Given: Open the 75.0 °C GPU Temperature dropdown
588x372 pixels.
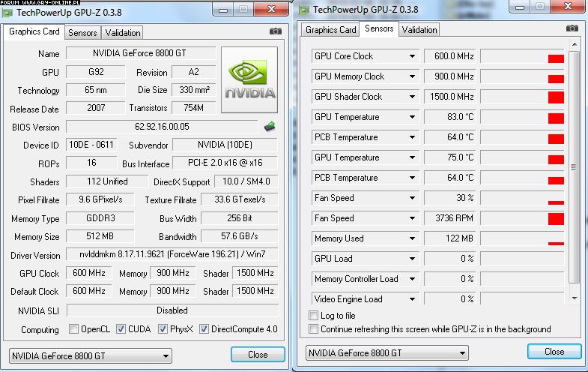Looking at the screenshot, I should click(412, 157).
